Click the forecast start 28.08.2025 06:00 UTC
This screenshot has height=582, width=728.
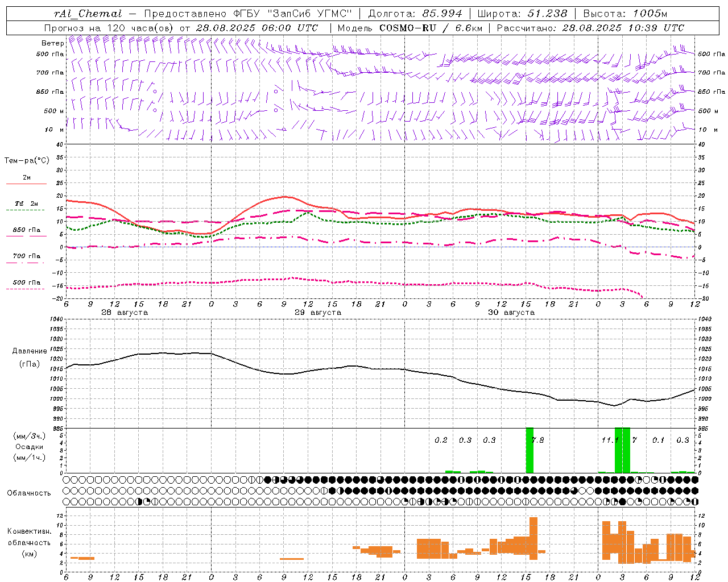257,28
